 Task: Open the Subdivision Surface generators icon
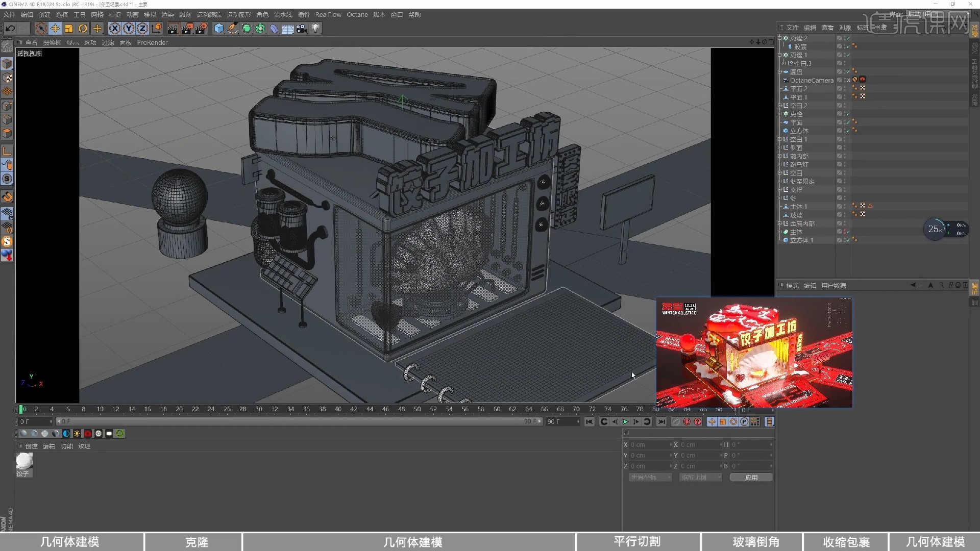point(247,29)
